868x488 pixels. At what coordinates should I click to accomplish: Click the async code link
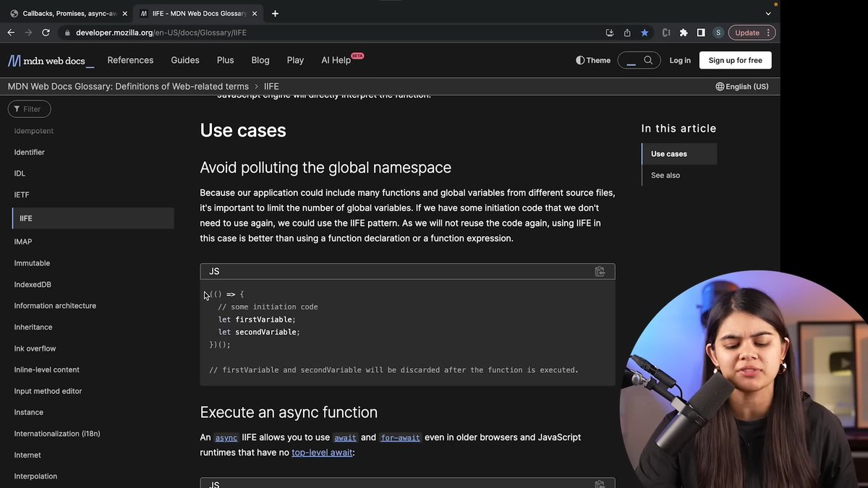(x=226, y=437)
